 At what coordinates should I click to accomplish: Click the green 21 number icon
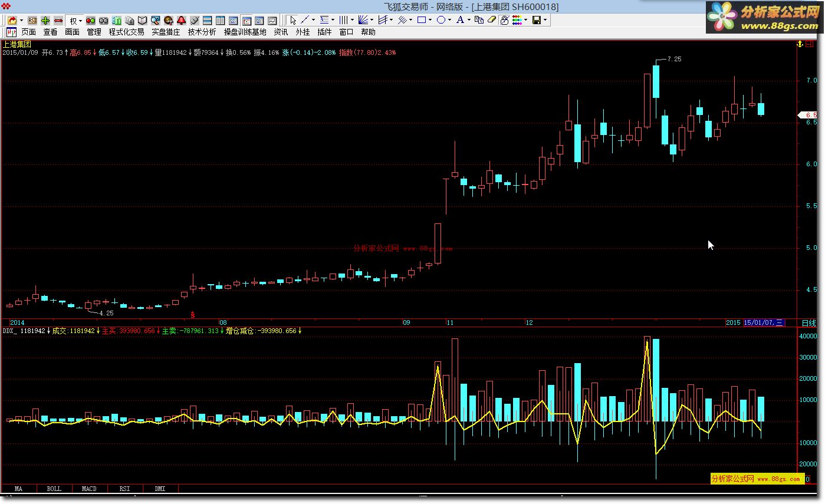(x=117, y=20)
